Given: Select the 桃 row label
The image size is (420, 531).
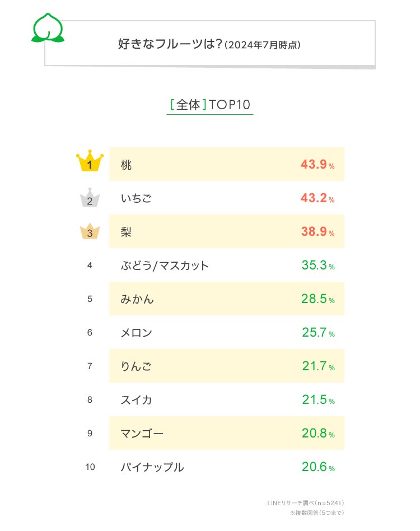Looking at the screenshot, I should pos(127,165).
